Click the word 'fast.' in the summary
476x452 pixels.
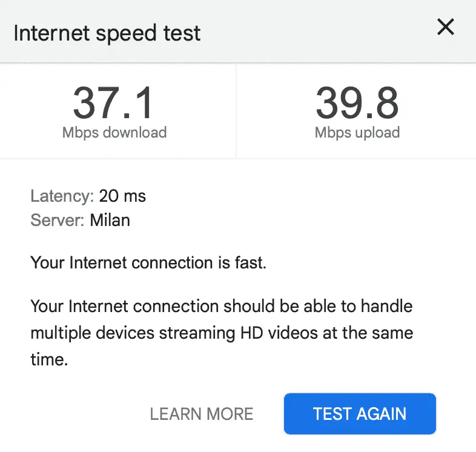point(251,262)
